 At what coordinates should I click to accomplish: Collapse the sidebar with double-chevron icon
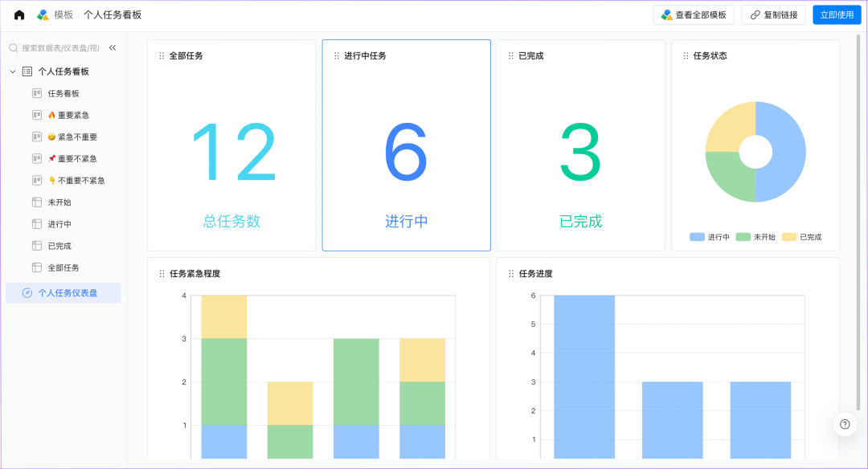click(113, 48)
